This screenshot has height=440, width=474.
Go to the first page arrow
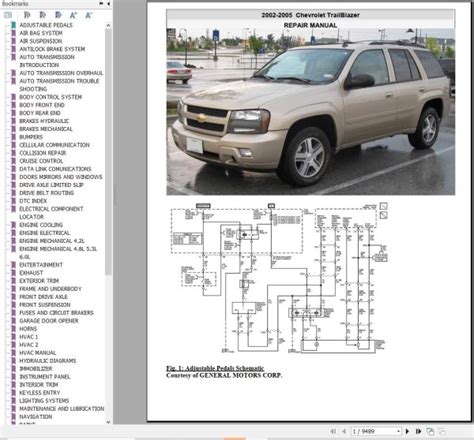[333, 431]
